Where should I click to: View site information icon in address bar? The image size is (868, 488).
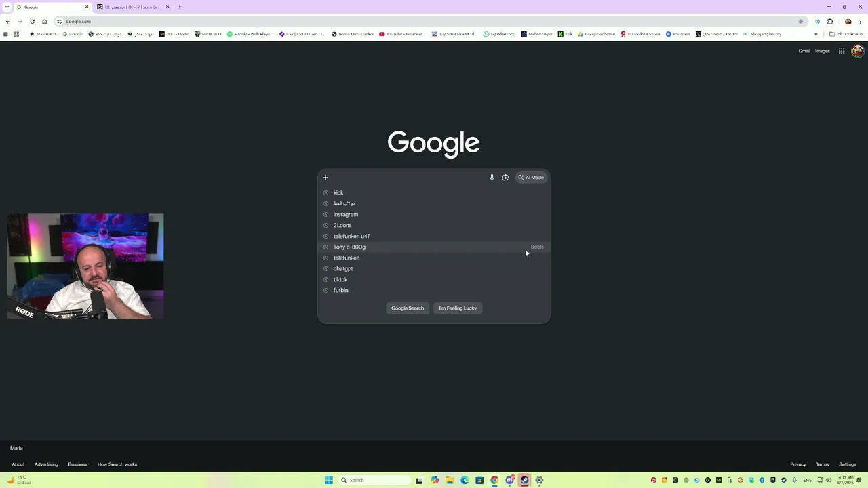(59, 22)
